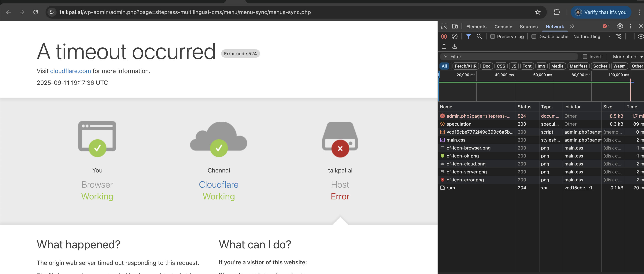Open DevTools settings gear

pyautogui.click(x=620, y=26)
